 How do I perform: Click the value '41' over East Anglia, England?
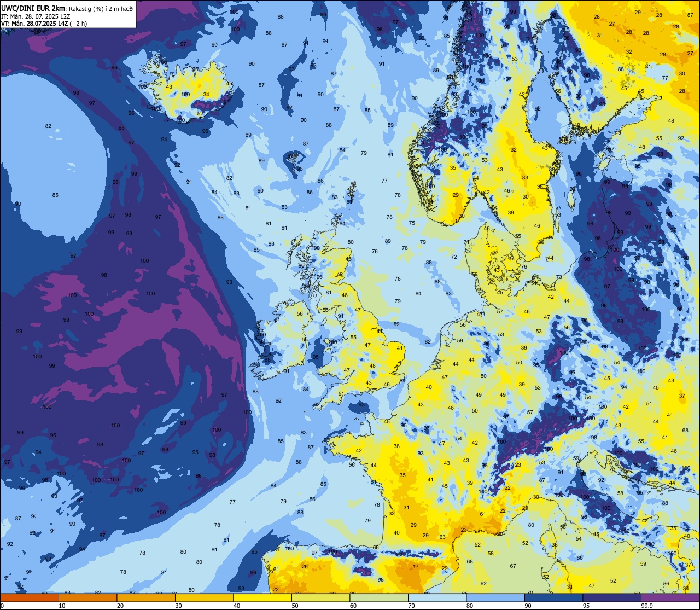[x=400, y=348]
